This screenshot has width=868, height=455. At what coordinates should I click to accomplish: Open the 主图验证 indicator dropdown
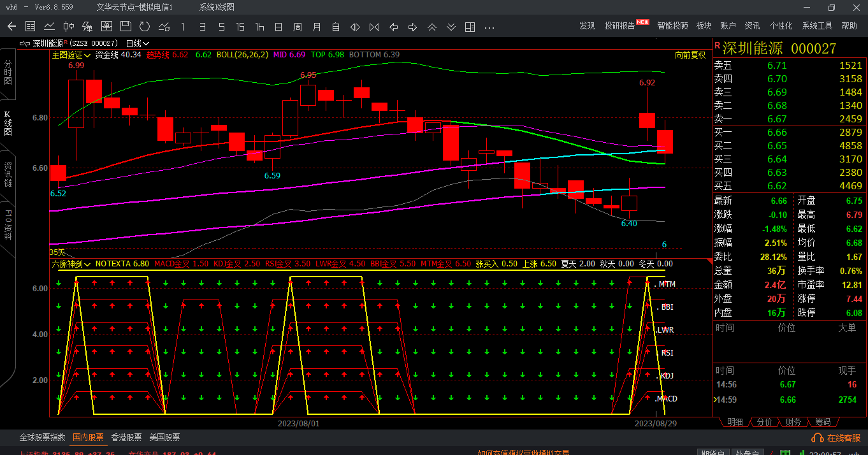point(71,55)
